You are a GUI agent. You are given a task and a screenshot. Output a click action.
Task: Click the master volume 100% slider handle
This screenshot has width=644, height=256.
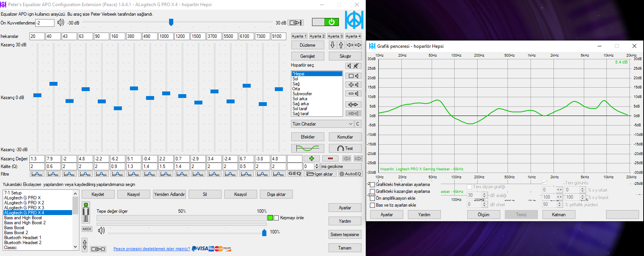264,232
